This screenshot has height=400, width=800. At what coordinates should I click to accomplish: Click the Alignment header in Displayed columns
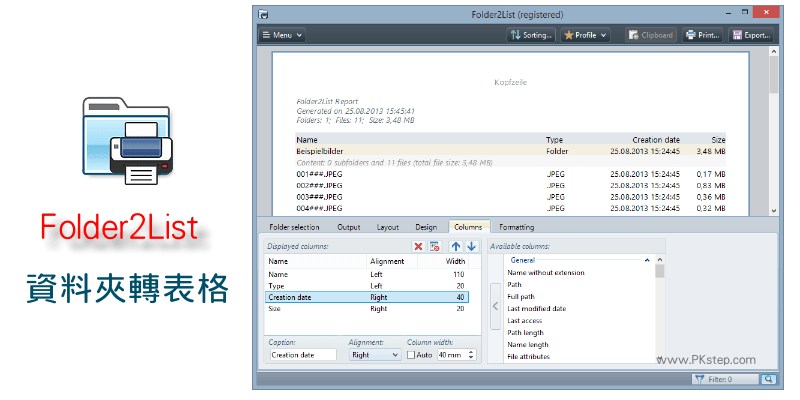(x=392, y=261)
